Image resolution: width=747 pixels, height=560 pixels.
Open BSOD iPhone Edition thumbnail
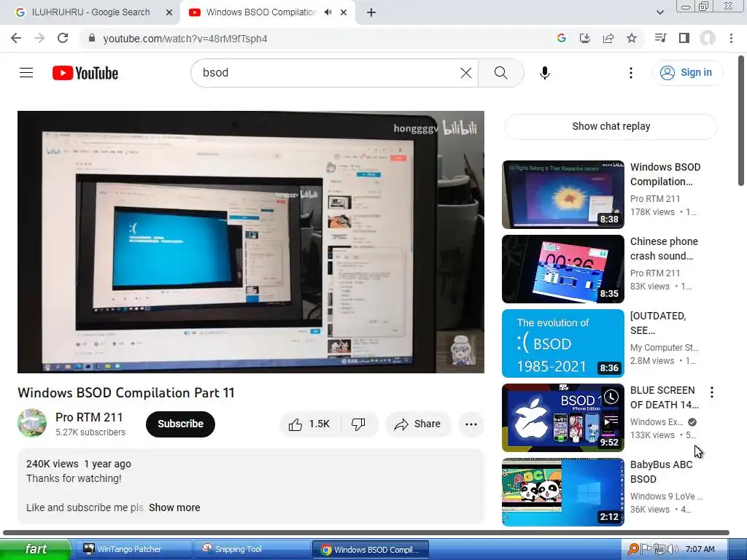coord(562,418)
